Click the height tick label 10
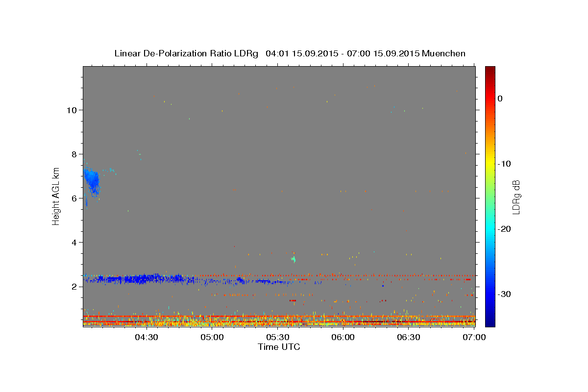The image size is (588, 392). [71, 110]
